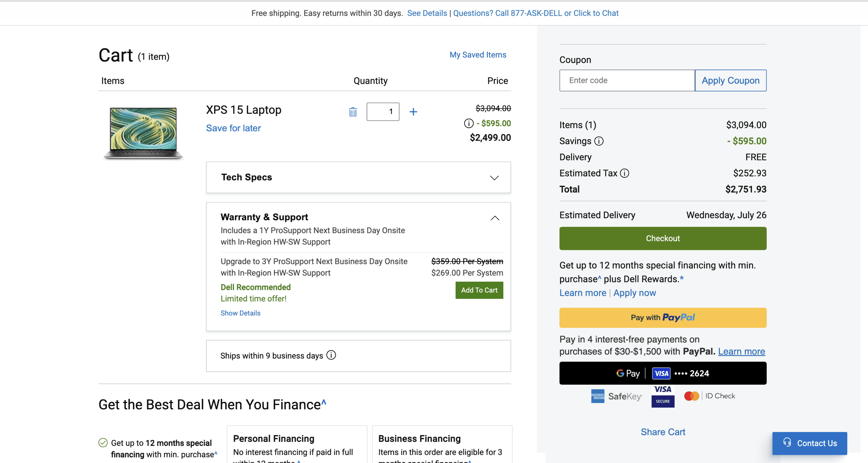Click the Mastercard ID Check logo

coord(709,396)
